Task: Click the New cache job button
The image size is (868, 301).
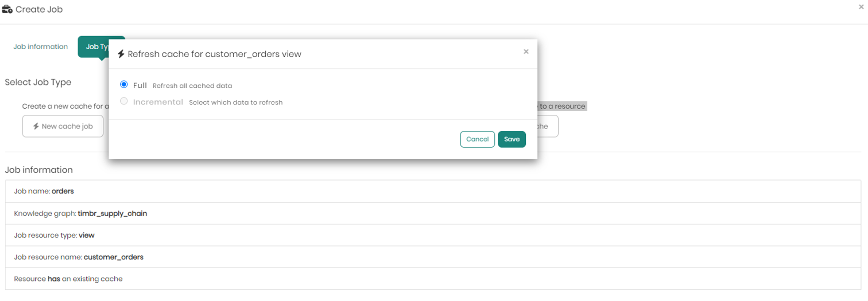Action: click(x=63, y=126)
